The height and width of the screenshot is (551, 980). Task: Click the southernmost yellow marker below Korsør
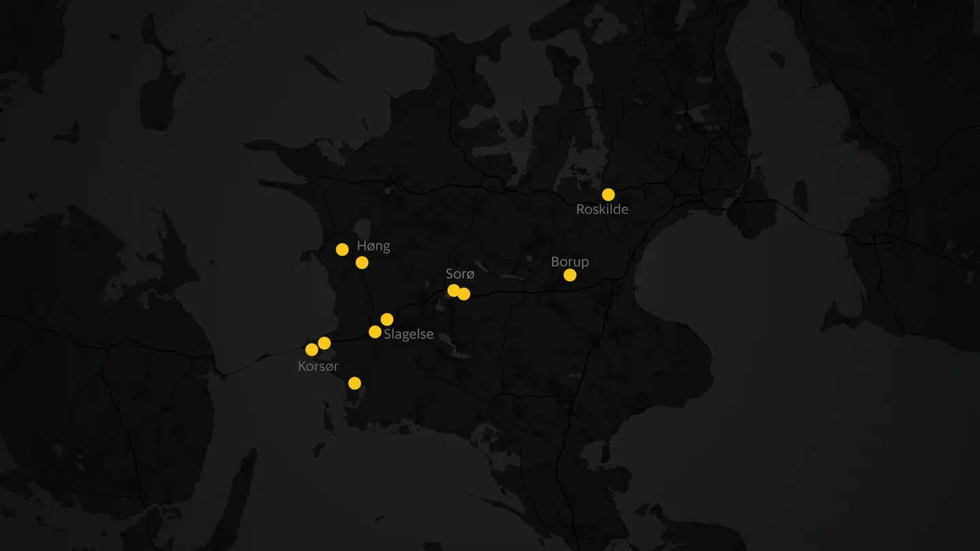click(355, 383)
